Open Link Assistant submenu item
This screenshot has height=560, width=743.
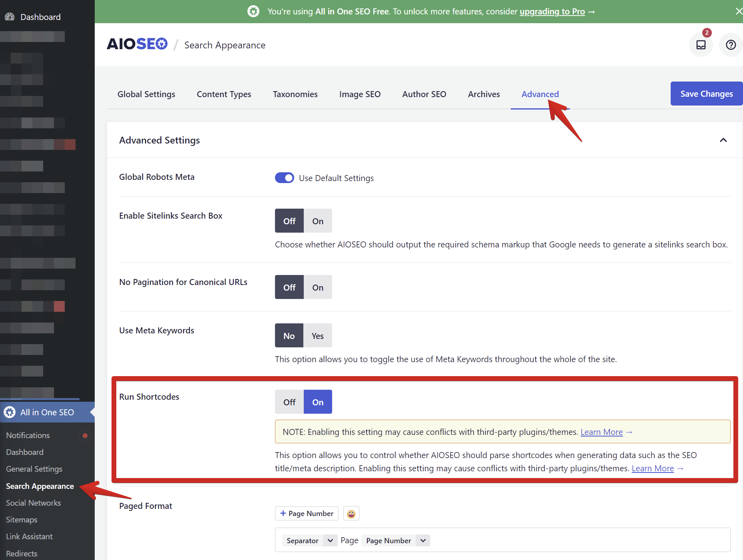[29, 536]
